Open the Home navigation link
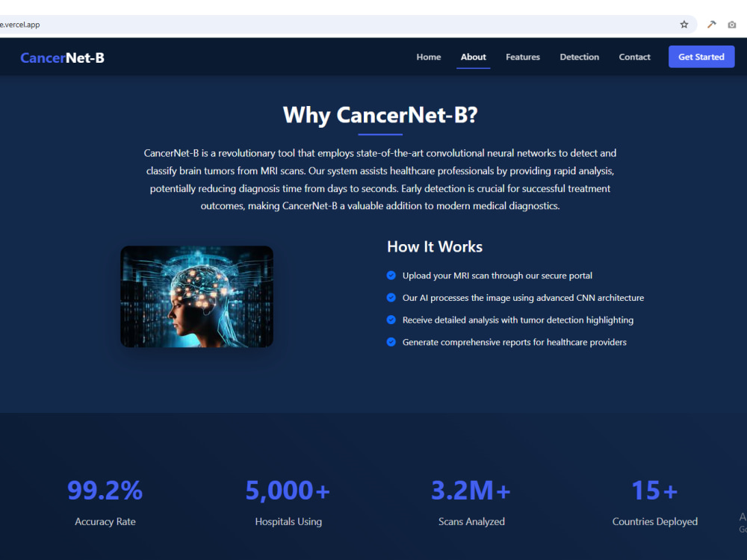The image size is (747, 560). coord(429,57)
